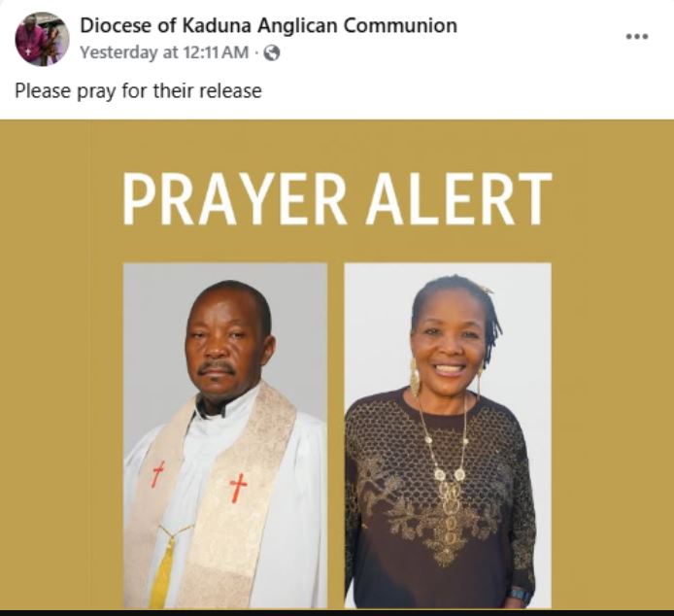Click the globe public audience icon
Screen dimensions: 674x616
271,53
